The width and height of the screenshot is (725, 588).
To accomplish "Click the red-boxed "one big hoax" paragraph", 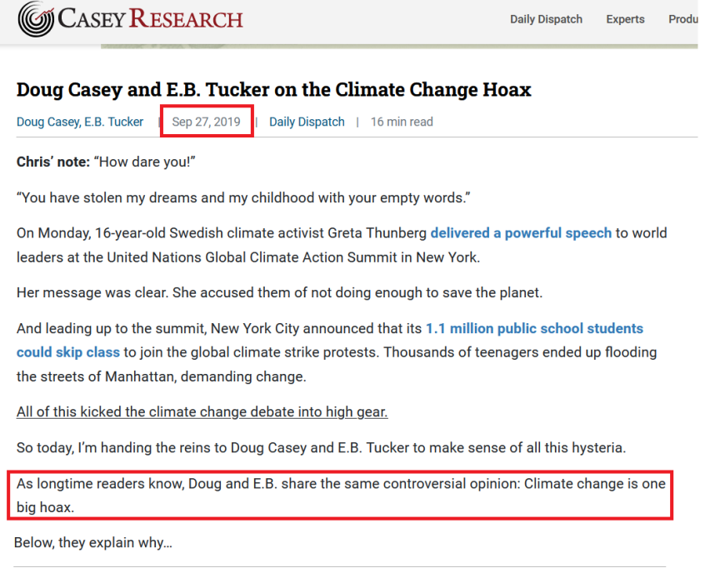I will coord(340,495).
